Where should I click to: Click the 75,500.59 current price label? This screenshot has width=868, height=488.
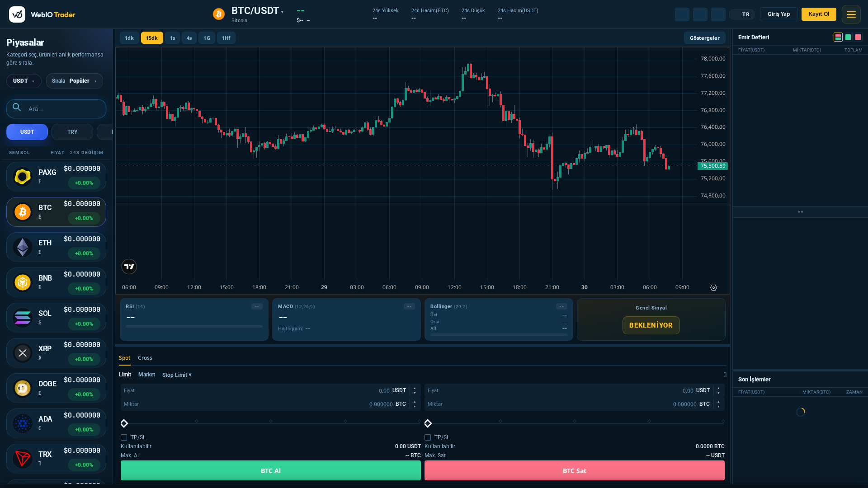(x=712, y=166)
